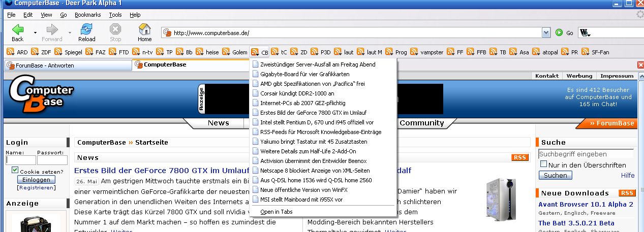Open the Hilfe link beside search
Viewport: 644px width, 232px height.
tap(628, 176)
